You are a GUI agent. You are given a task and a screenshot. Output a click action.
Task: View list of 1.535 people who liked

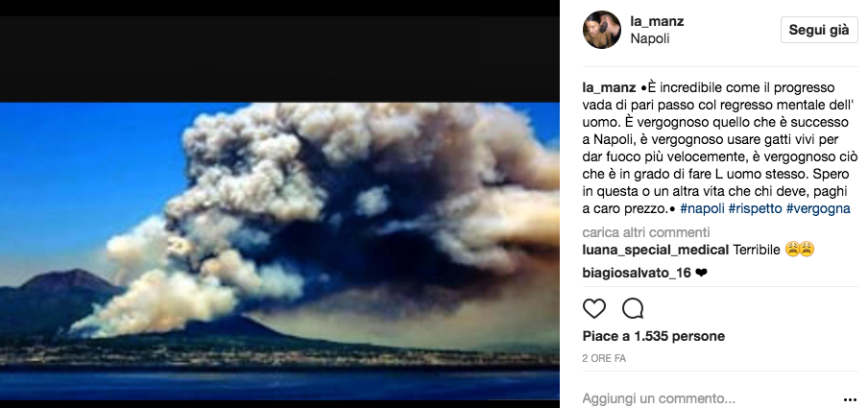coord(654,336)
